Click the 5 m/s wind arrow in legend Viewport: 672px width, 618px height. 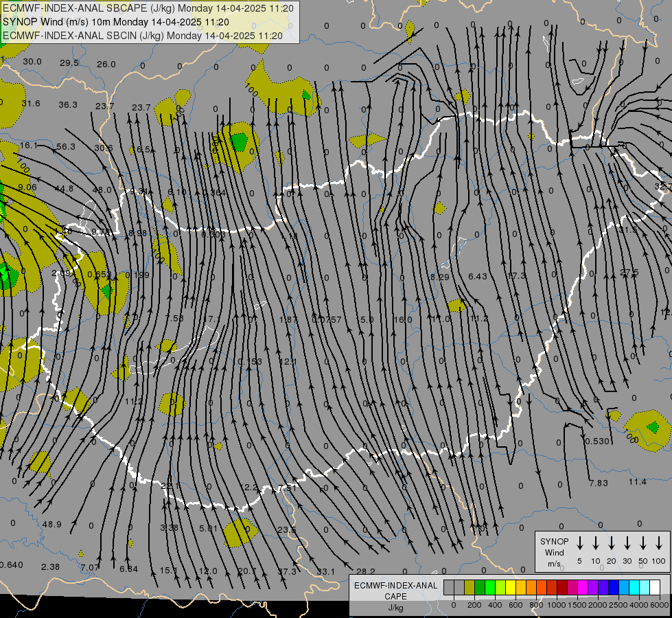580,543
